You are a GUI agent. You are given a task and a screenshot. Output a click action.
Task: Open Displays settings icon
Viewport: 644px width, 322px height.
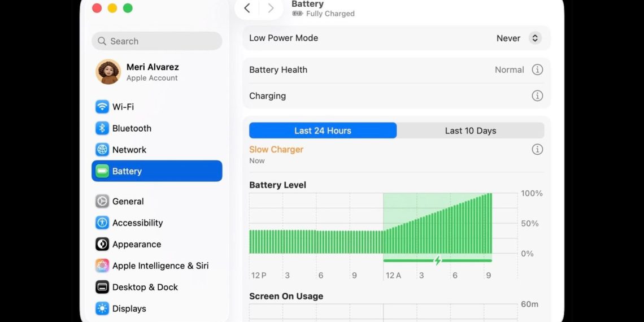102,308
